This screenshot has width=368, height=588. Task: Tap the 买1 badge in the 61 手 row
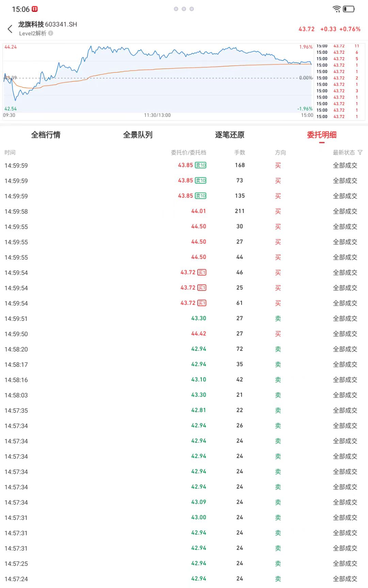(x=202, y=303)
